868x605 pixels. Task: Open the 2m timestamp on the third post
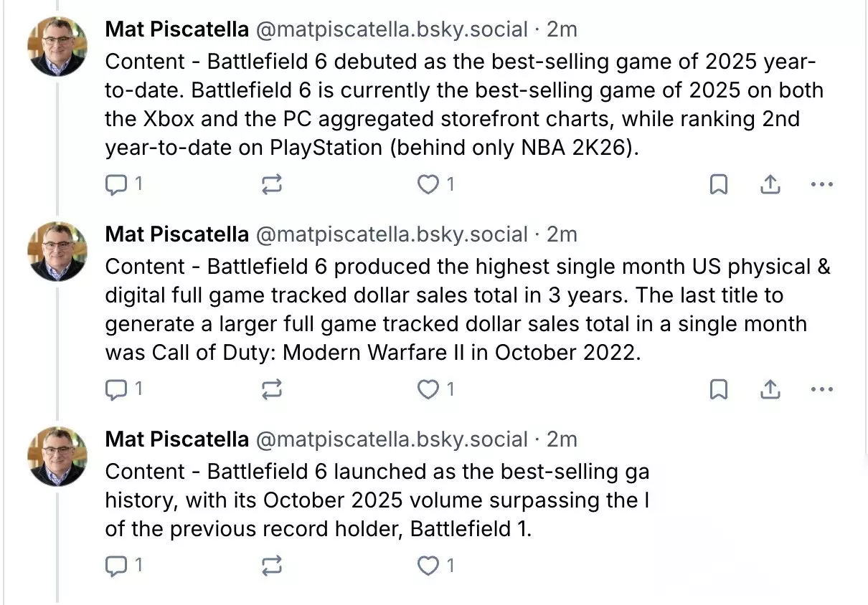pos(562,439)
